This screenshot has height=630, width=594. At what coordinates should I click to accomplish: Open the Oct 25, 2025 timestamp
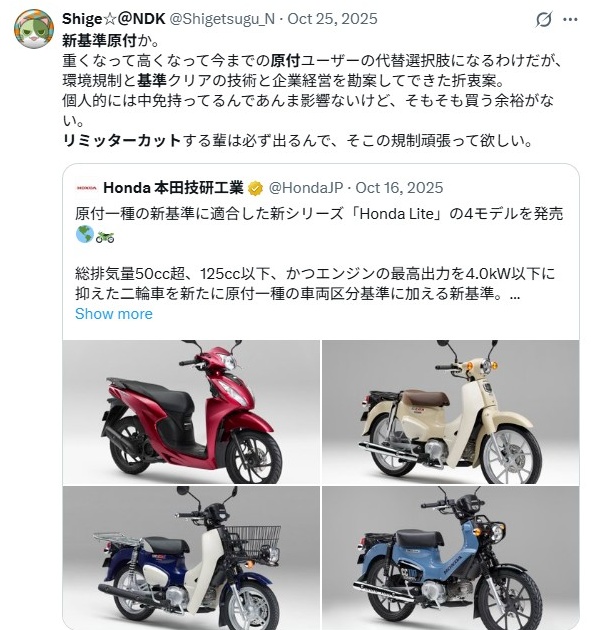click(332, 19)
